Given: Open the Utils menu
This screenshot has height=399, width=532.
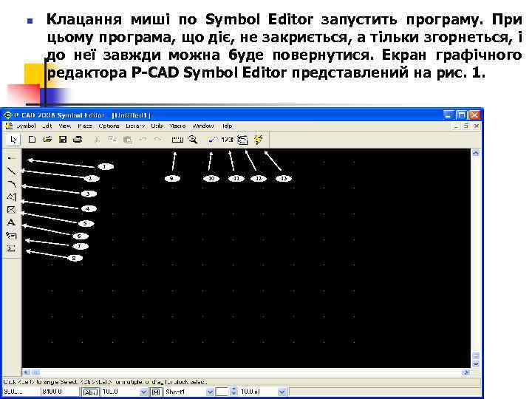Looking at the screenshot, I should point(157,126).
